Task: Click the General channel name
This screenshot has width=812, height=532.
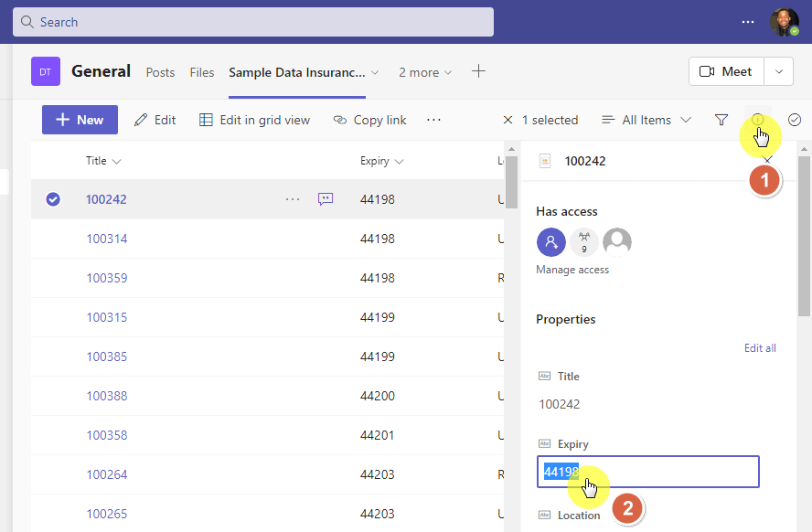Action: coord(101,71)
